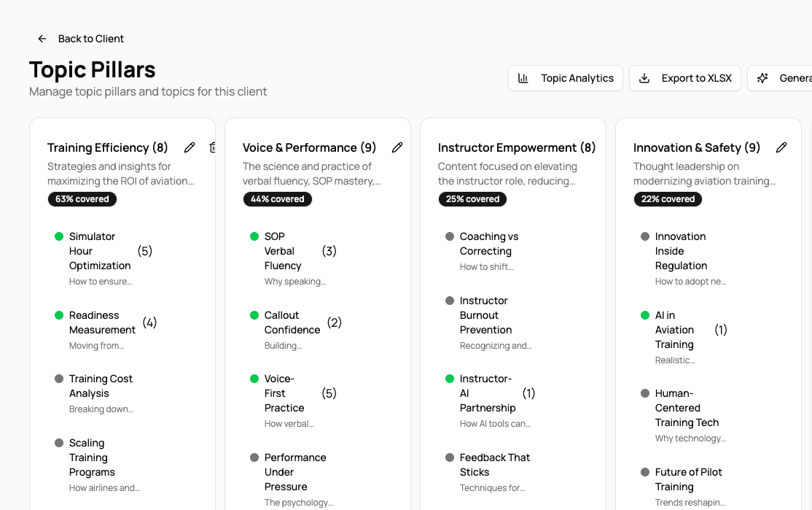Click gray status dot of Coaching vs Correcting
The width and height of the screenshot is (812, 510).
(450, 236)
